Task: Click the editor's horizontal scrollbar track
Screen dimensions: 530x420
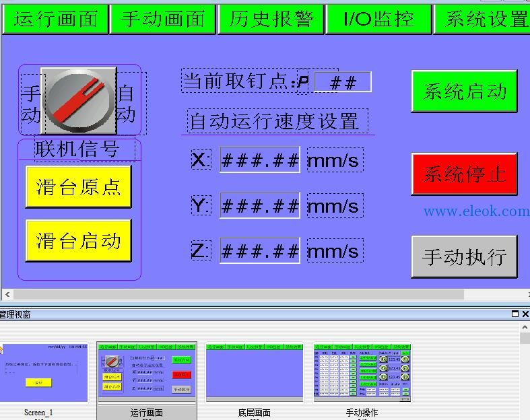Action: 238,294
